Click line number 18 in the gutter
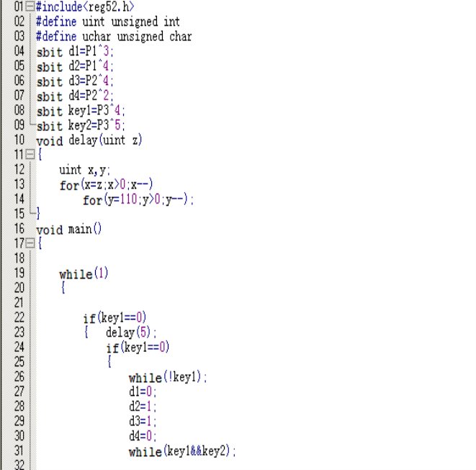The width and height of the screenshot is (476, 470). pos(19,258)
